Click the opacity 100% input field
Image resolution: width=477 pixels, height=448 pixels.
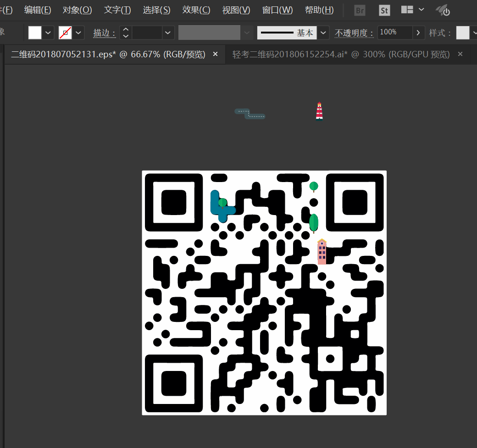[x=395, y=32]
